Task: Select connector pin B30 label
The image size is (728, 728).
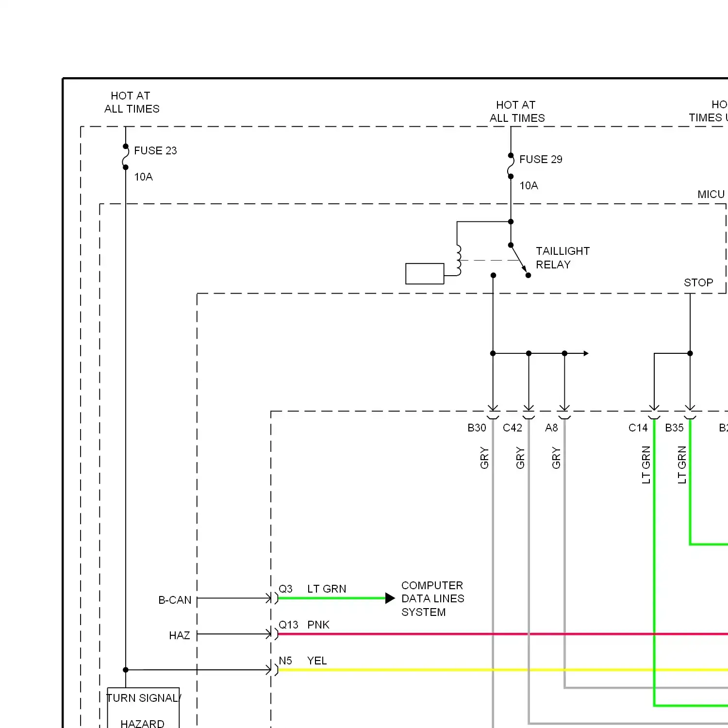Action: coord(477,428)
